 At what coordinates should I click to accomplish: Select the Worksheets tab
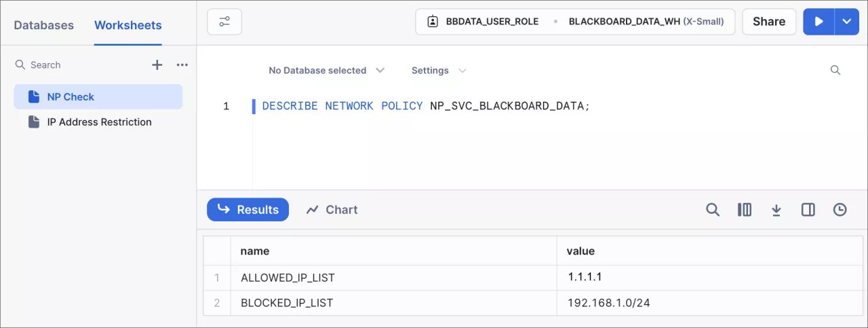click(x=127, y=25)
